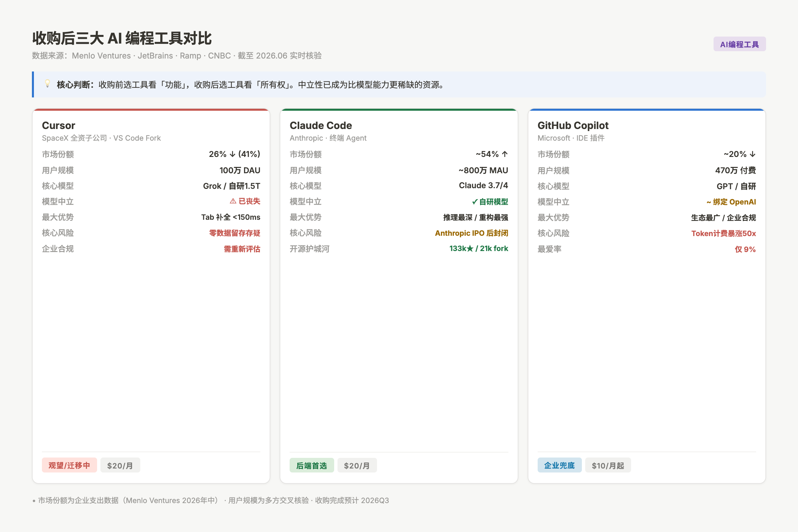Click the 零数据留存存疑 risk value

coord(235,233)
